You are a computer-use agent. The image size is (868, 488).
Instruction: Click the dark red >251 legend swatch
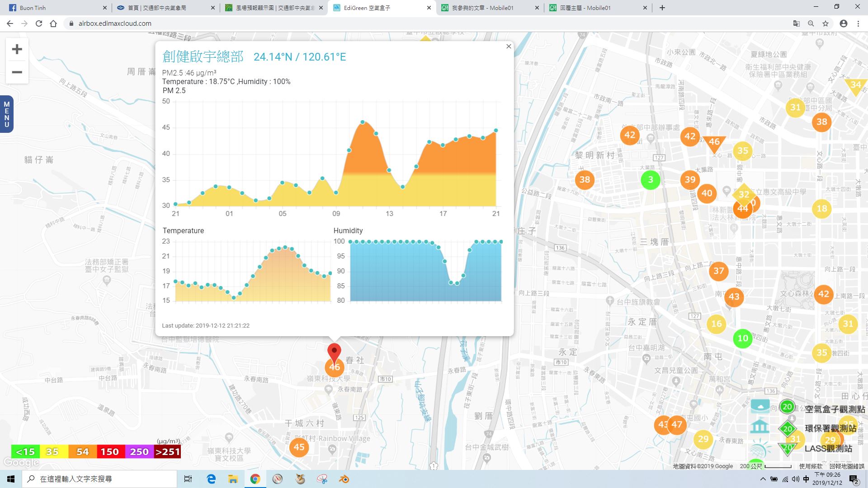[167, 451]
